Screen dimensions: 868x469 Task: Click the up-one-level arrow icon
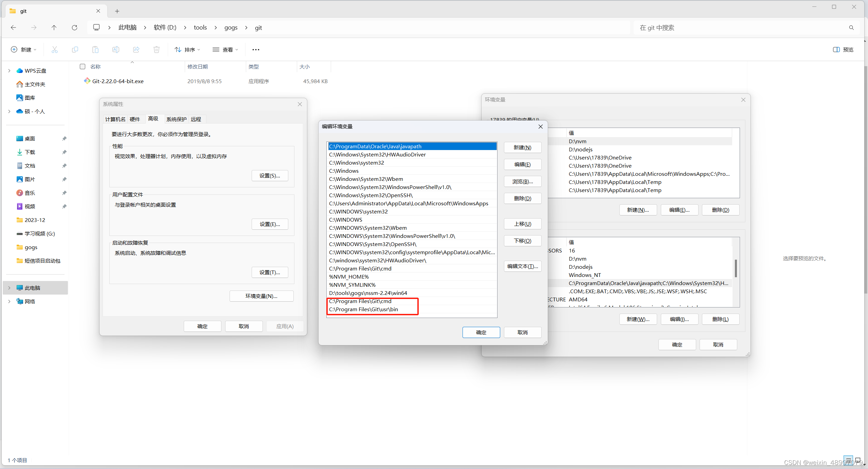pyautogui.click(x=54, y=27)
